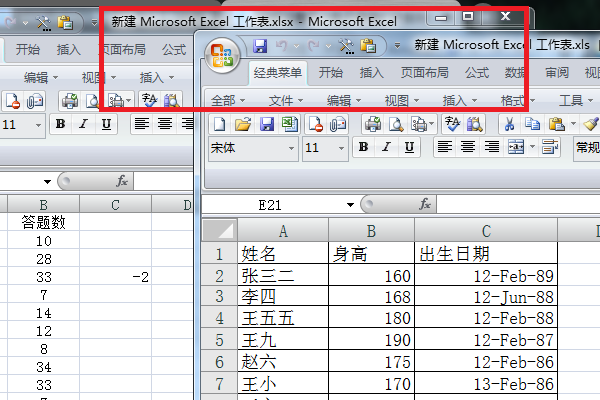The width and height of the screenshot is (600, 400).
Task: Switch to 页面布局 tab in front window
Action: [425, 72]
